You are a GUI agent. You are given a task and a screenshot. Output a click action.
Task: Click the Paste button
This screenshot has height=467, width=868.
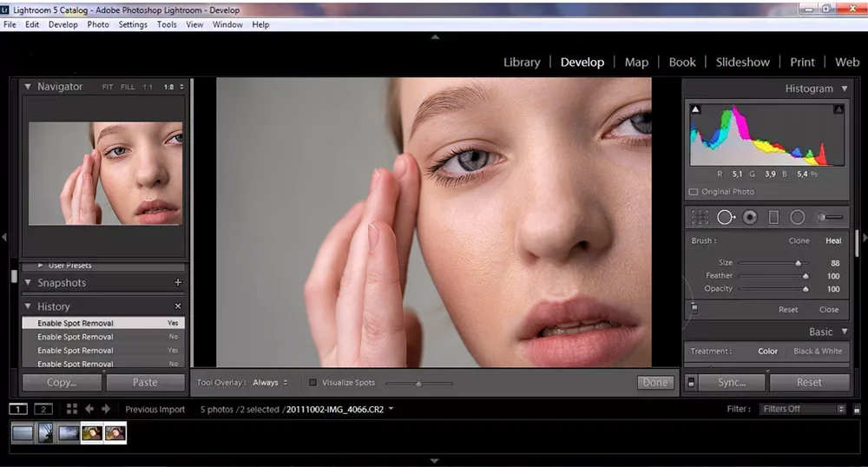145,382
